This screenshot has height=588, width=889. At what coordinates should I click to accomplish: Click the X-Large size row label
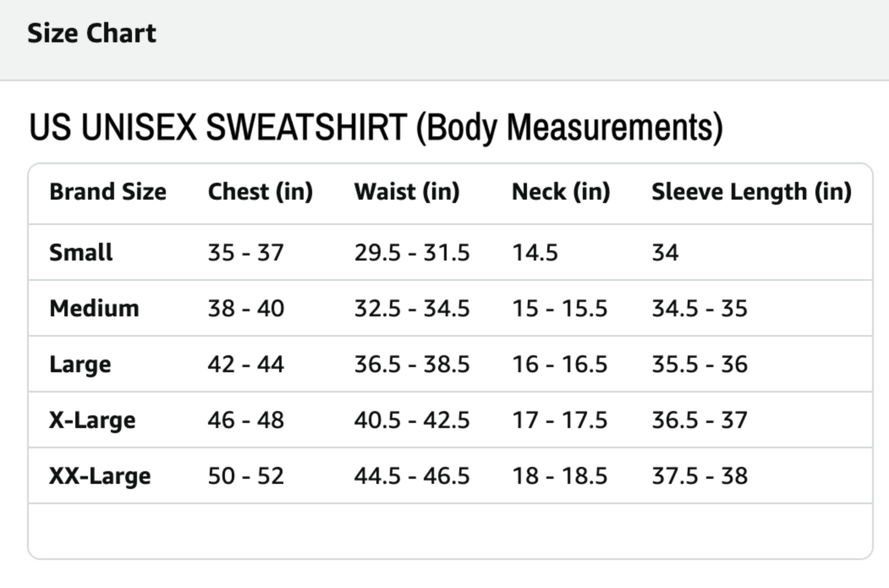click(x=92, y=420)
